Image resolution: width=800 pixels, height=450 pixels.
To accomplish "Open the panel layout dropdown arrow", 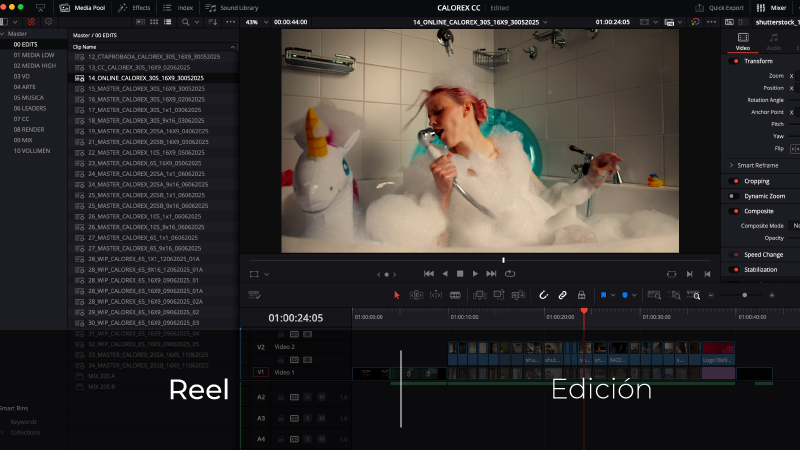I will [15, 22].
